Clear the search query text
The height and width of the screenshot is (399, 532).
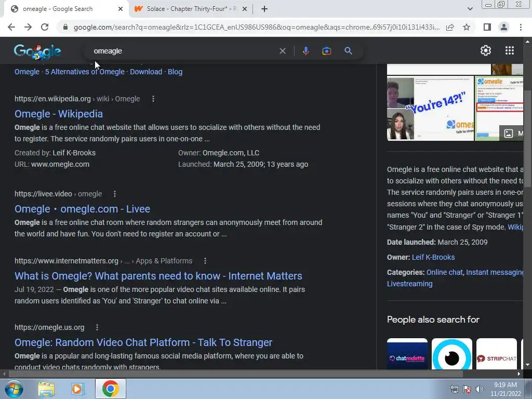(x=282, y=51)
